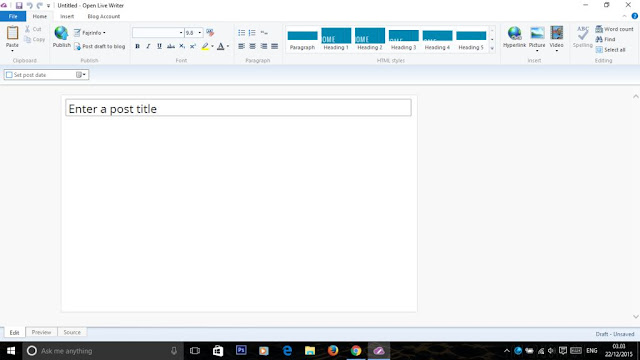Toggle underline formatting
The height and width of the screenshot is (360, 640).
pyautogui.click(x=160, y=47)
